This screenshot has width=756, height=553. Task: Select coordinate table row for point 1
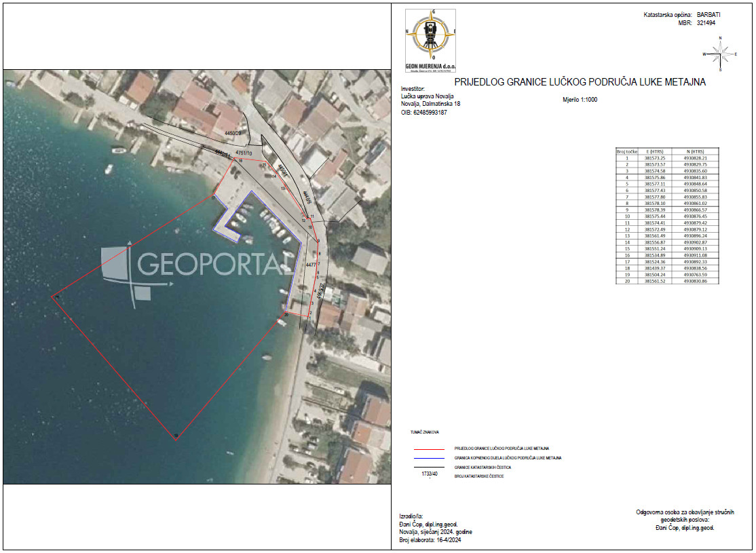coord(667,158)
